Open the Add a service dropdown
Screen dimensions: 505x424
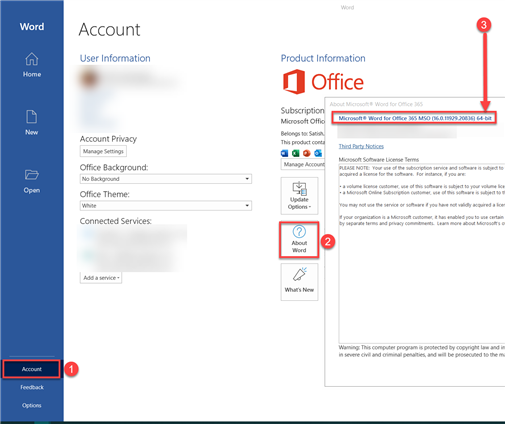tap(101, 278)
